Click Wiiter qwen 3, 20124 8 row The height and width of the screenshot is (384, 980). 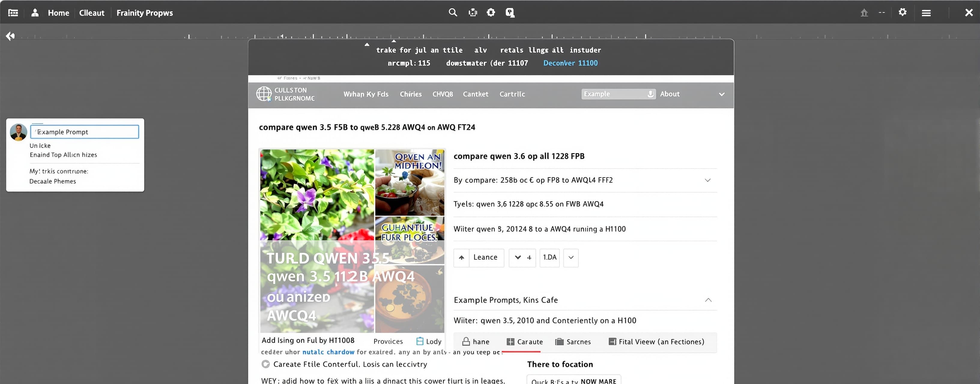click(x=585, y=229)
